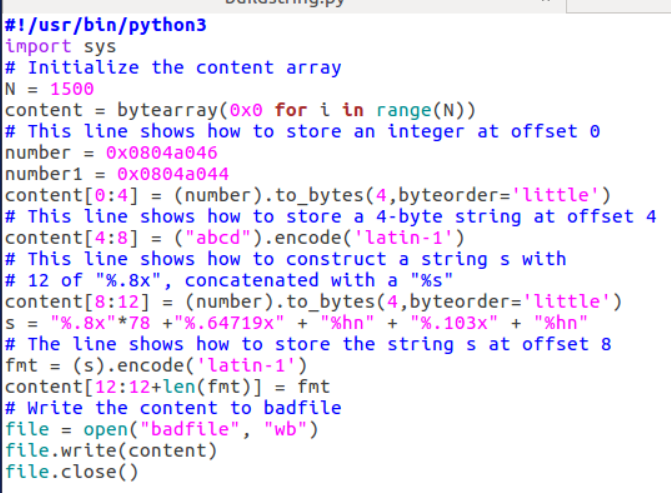Click 'content[12:12+len(fmt)]' text
This screenshot has width=671, height=493.
tap(134, 387)
